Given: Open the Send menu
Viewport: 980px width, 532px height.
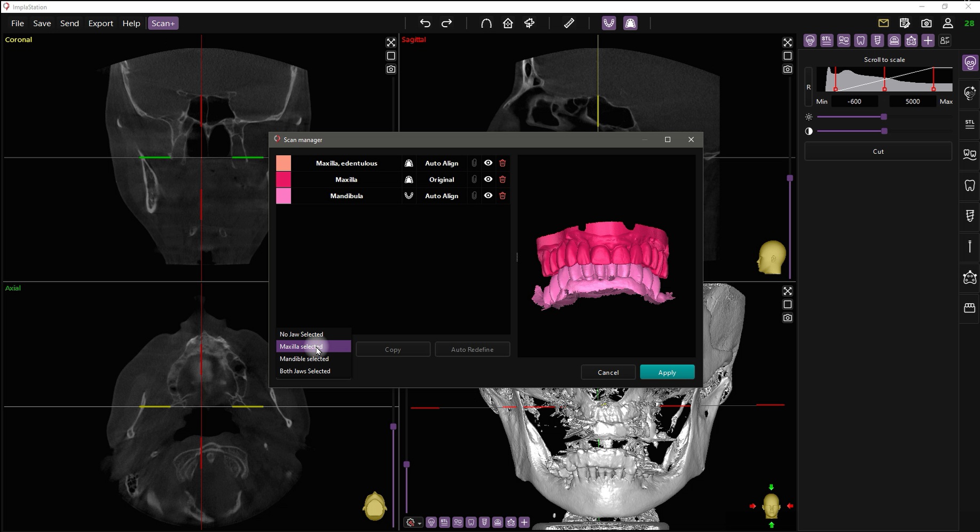Looking at the screenshot, I should (69, 24).
